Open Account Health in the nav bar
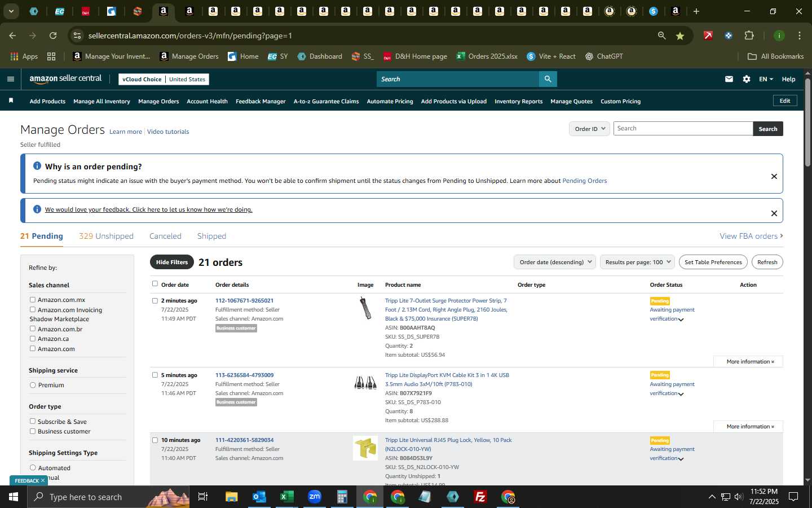Image resolution: width=812 pixels, height=508 pixels. click(x=207, y=101)
